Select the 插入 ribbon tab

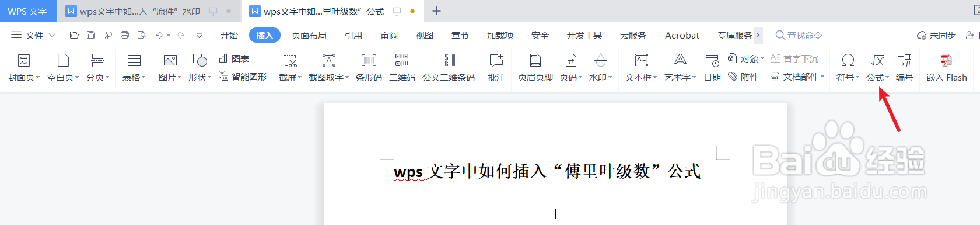tap(265, 35)
